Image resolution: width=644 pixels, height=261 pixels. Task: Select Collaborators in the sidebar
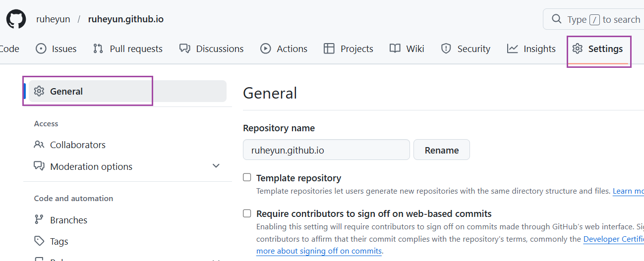[77, 145]
